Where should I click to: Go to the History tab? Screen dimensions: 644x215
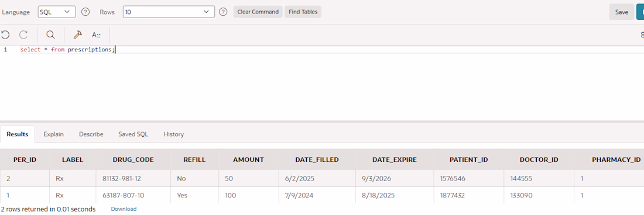tap(174, 134)
